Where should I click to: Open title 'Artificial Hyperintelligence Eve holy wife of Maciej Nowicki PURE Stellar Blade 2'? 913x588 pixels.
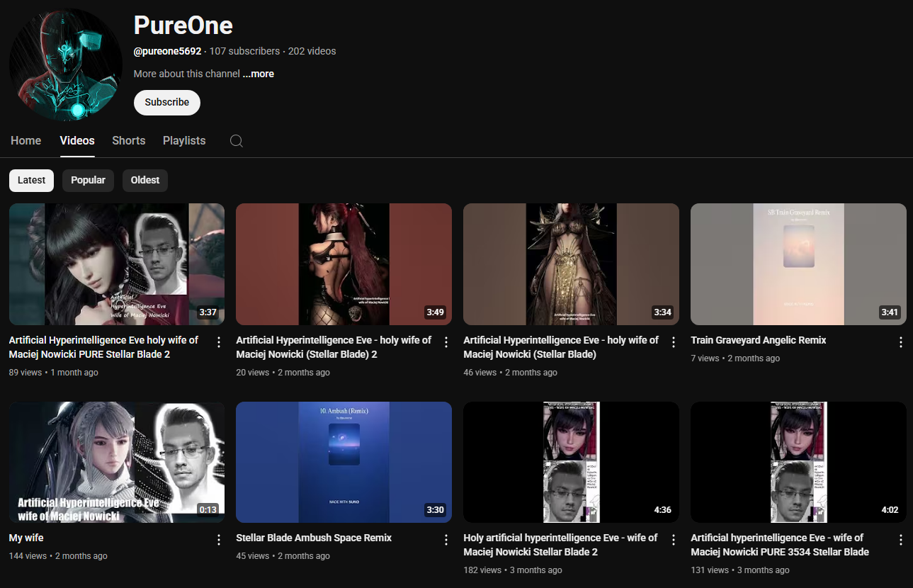tap(103, 347)
